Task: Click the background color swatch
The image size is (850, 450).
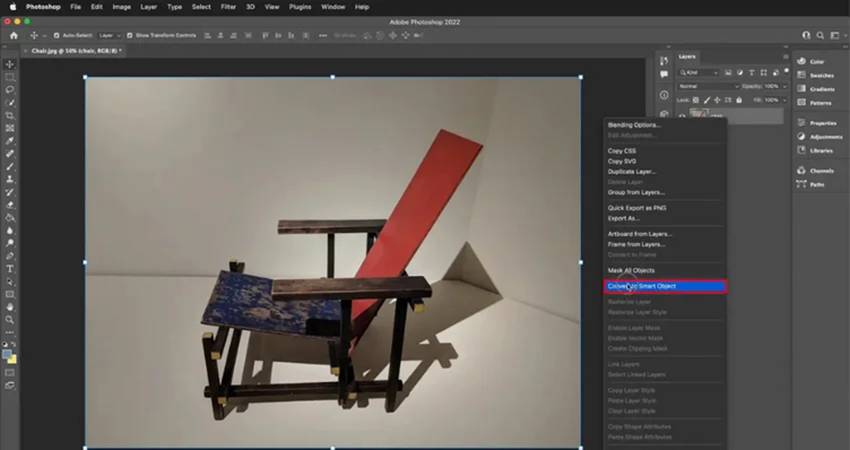Action: click(12, 359)
